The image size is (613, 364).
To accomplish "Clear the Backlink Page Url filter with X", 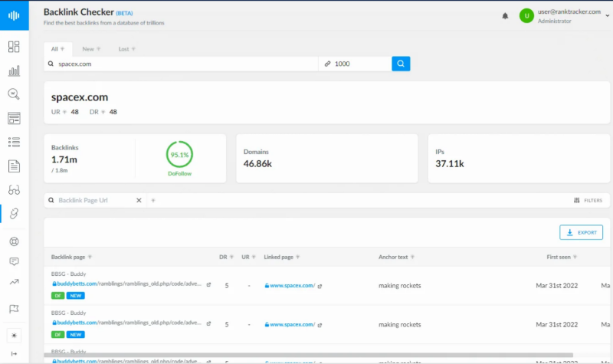I will [x=139, y=200].
